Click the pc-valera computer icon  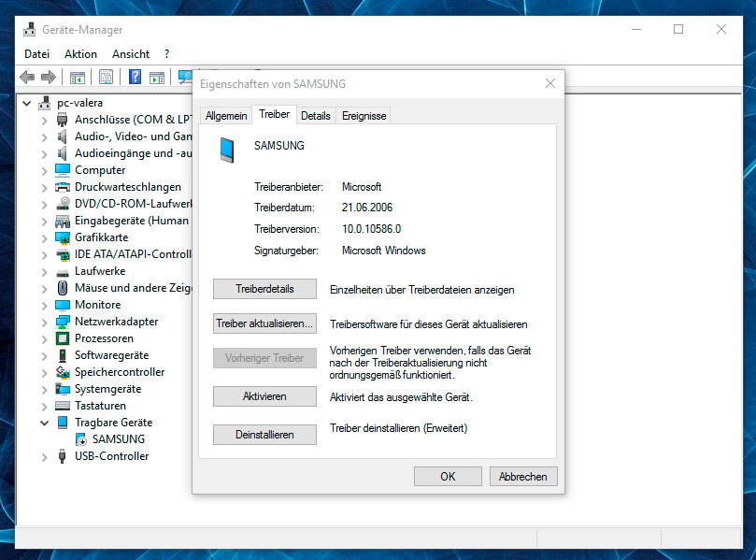45,103
